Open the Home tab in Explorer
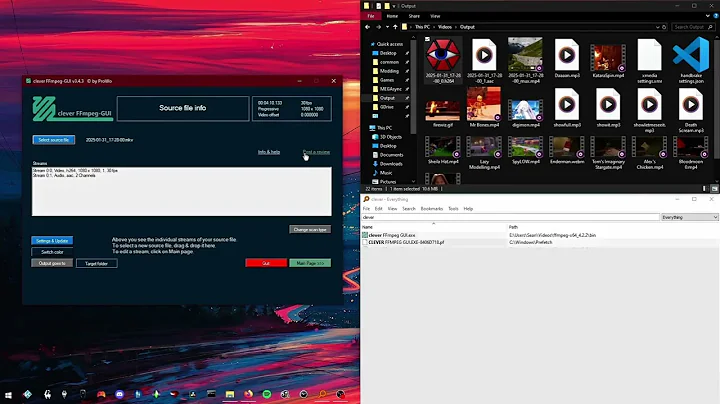 click(392, 16)
